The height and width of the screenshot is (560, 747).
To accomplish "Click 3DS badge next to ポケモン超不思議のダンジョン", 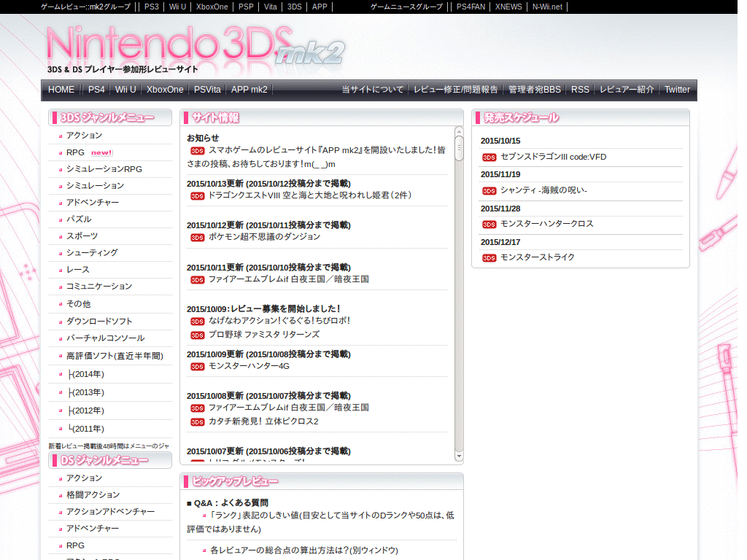I will (197, 238).
